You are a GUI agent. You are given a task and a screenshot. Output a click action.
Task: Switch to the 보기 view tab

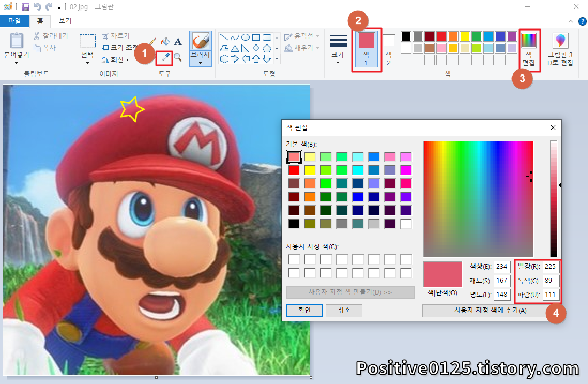[x=65, y=21]
